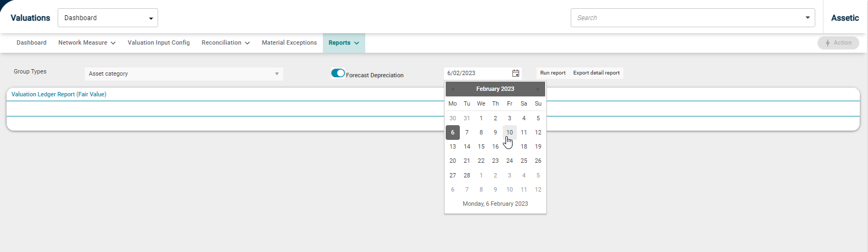Open the Dashboard module dropdown

108,18
